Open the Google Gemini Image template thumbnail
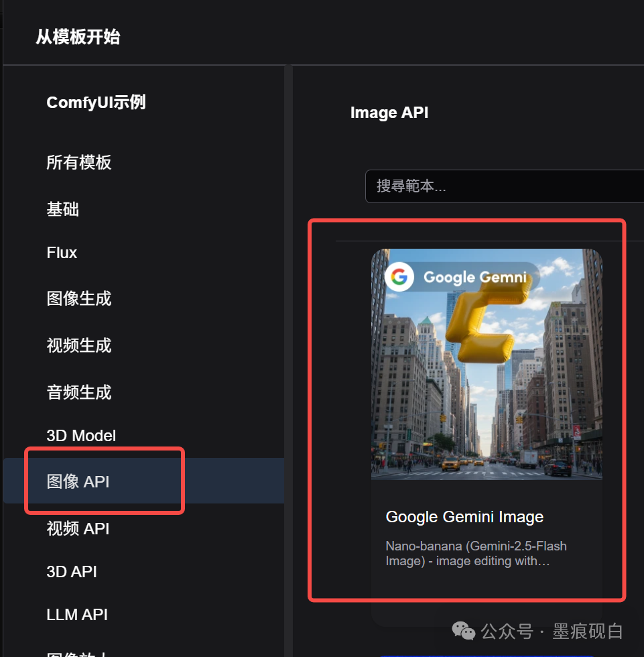Screen dimensions: 644x657 tap(487, 363)
